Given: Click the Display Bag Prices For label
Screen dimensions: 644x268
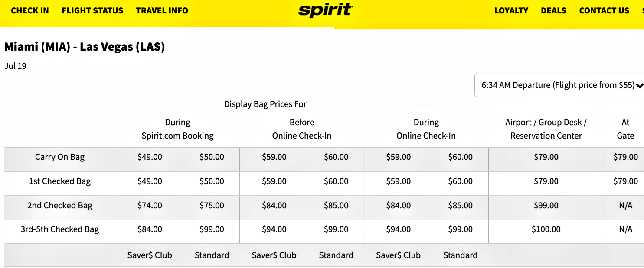Looking at the screenshot, I should 265,104.
